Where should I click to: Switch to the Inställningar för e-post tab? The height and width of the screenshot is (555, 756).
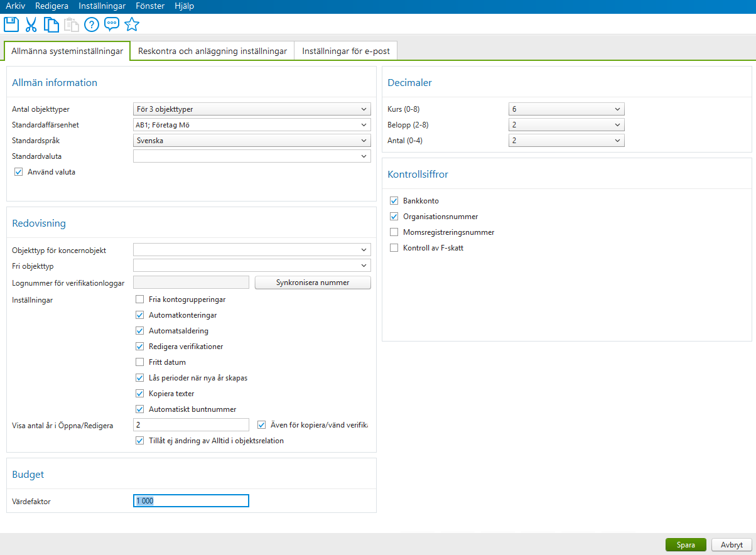point(345,51)
